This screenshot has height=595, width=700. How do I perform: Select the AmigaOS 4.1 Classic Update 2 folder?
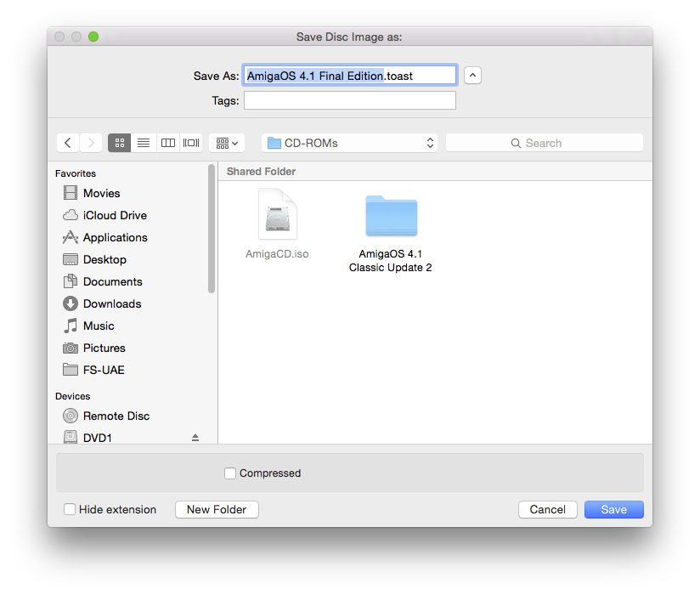(x=391, y=233)
